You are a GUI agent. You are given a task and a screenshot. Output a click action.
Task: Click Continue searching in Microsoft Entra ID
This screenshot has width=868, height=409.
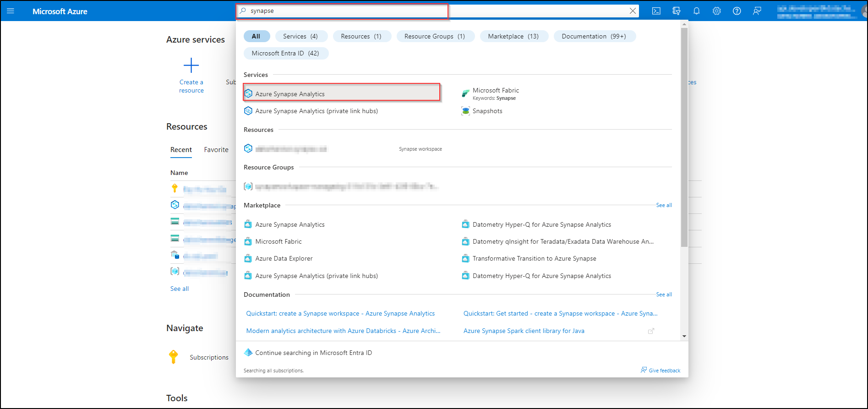[x=313, y=353]
